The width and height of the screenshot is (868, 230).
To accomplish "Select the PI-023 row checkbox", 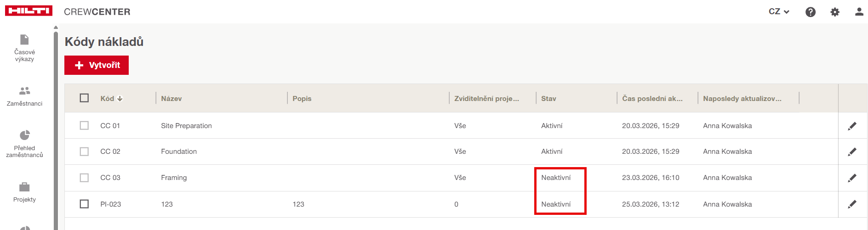I will 84,204.
